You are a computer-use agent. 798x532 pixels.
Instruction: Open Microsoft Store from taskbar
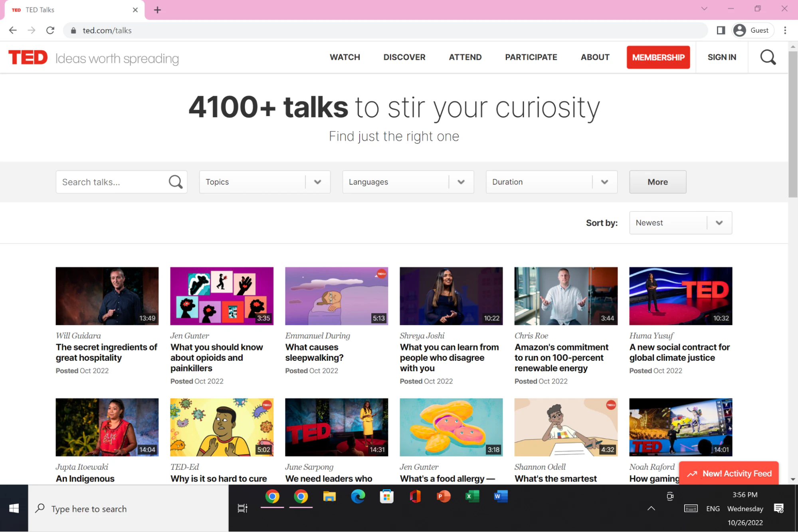(x=386, y=496)
